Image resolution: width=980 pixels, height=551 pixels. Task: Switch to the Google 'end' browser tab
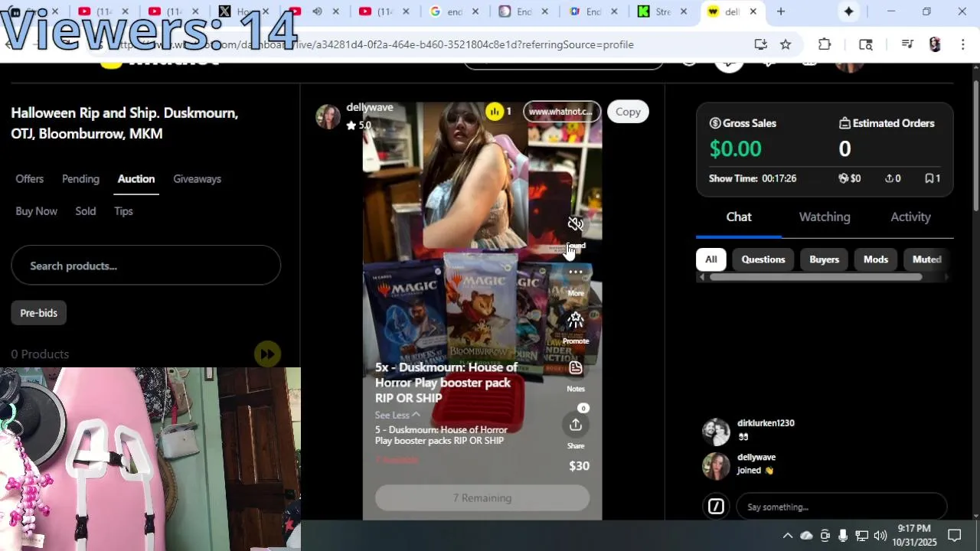point(456,11)
